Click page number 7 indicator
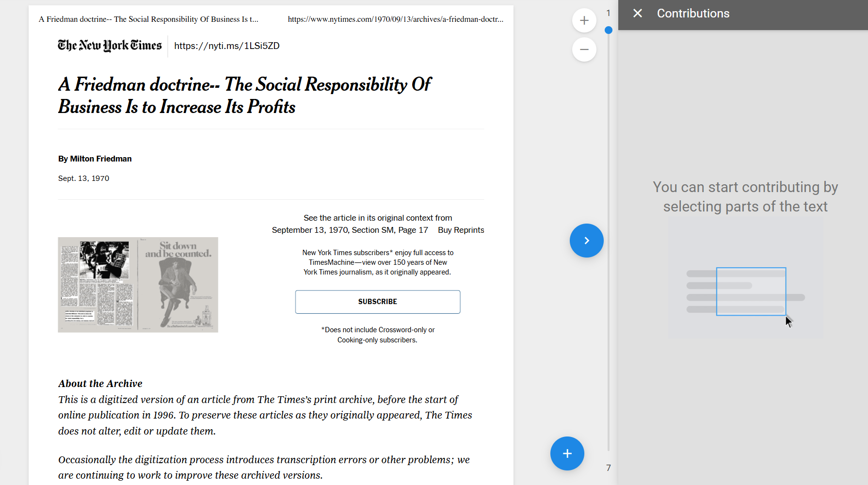The image size is (868, 485). click(x=609, y=468)
